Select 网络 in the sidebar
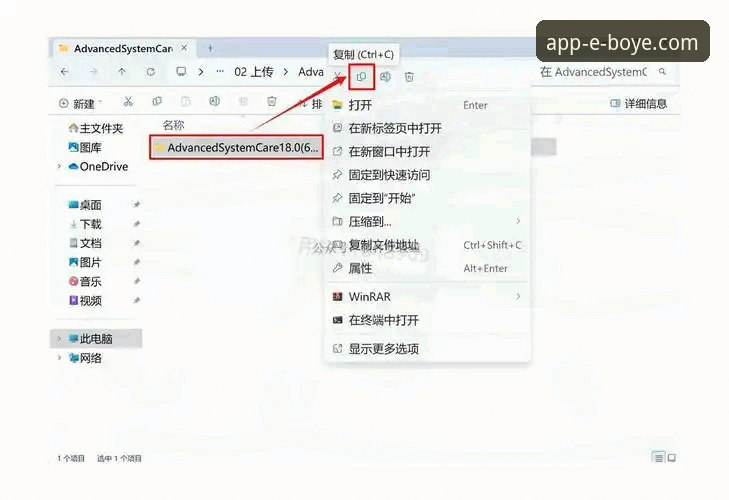Screen dimensions: 729x500 (x=85, y=358)
